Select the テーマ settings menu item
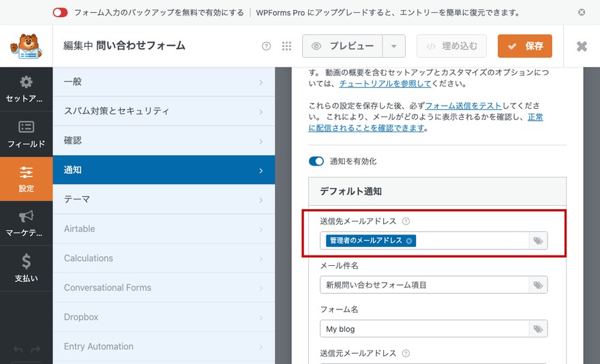 click(x=164, y=200)
